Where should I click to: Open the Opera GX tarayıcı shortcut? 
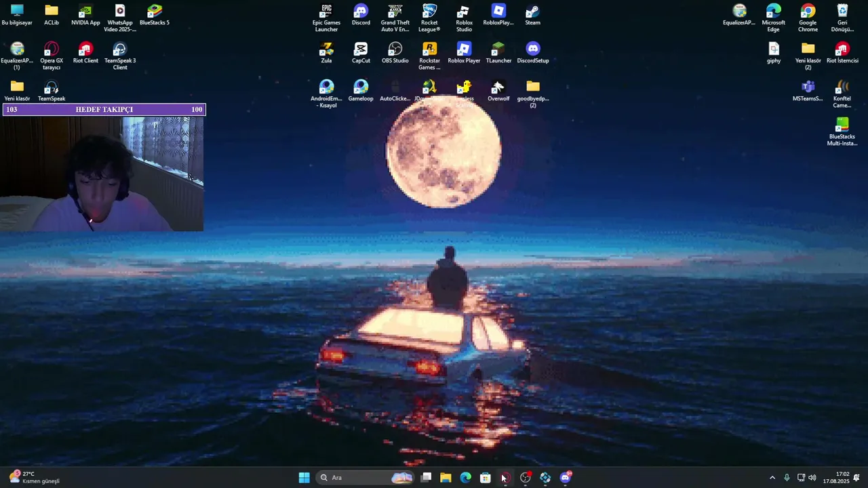pyautogui.click(x=52, y=56)
